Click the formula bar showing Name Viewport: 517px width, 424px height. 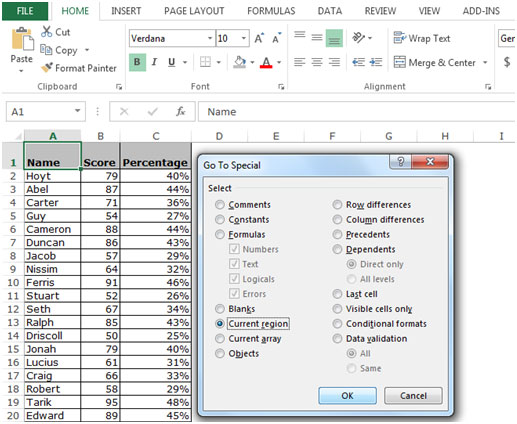pyautogui.click(x=357, y=112)
